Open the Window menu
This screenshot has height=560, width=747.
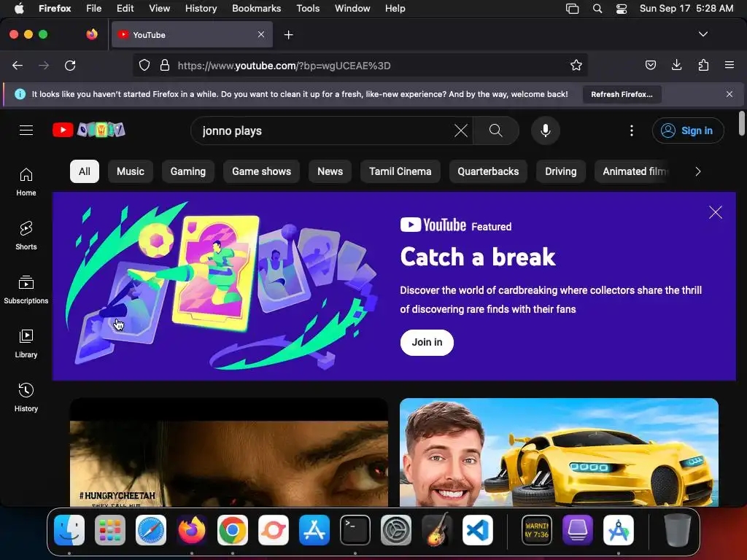point(352,9)
